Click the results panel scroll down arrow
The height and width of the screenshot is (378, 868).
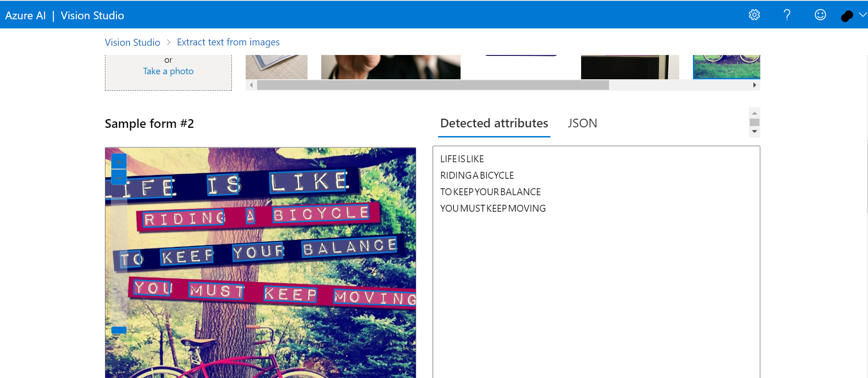pos(754,132)
